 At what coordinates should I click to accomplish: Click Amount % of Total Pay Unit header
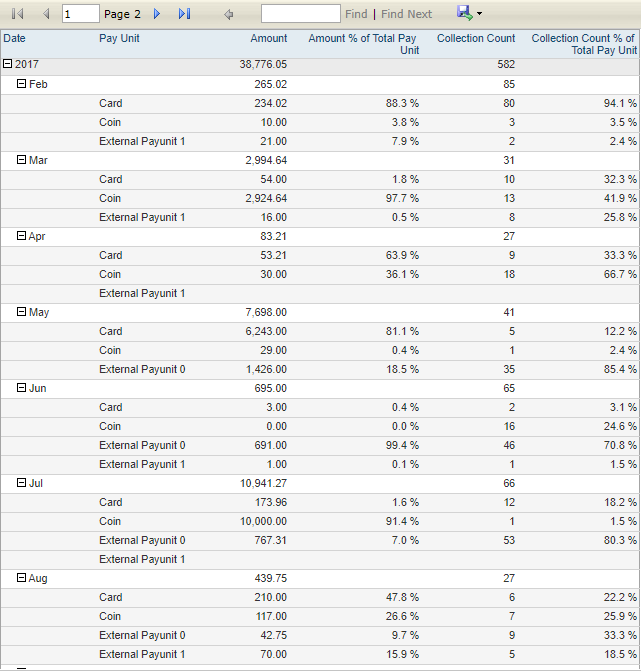click(x=363, y=44)
